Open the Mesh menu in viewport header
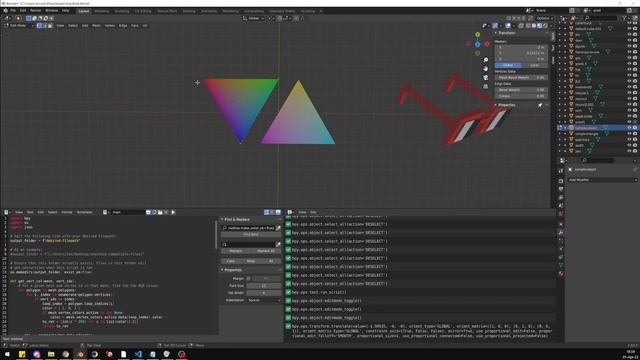Viewport: 640px width, 360px height. tap(96, 25)
